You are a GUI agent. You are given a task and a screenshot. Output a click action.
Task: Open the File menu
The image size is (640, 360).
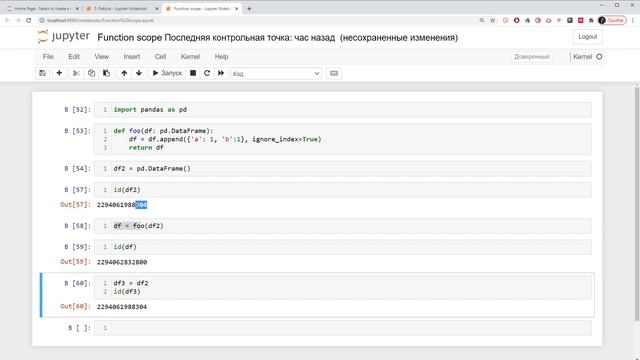(48, 57)
